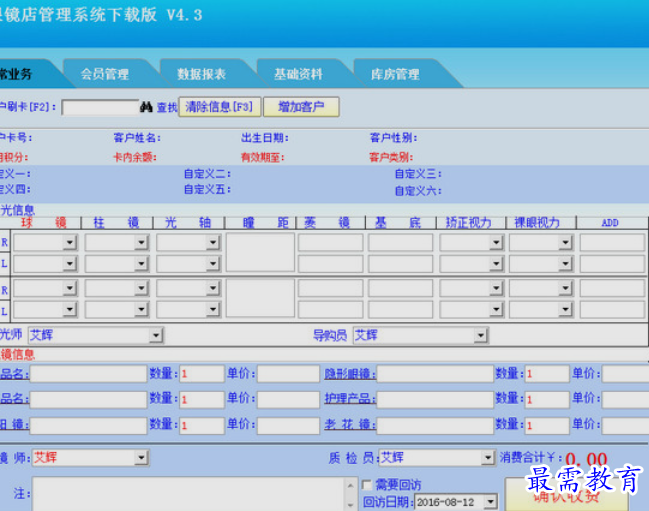Click the 确认收货 button

pyautogui.click(x=566, y=495)
